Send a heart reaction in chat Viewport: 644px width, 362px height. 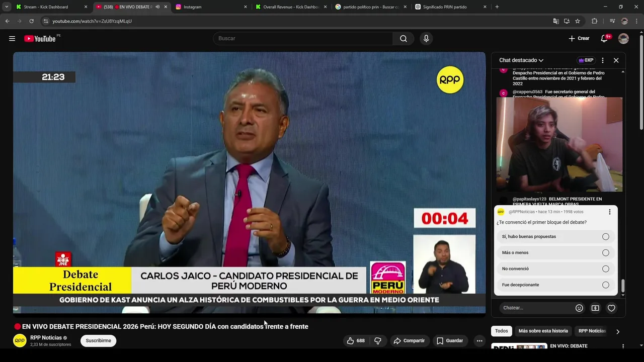(x=611, y=308)
